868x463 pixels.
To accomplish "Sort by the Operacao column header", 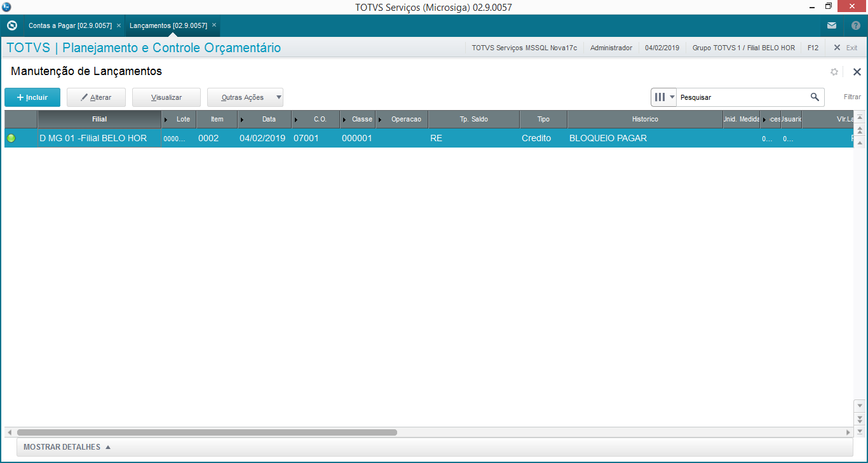I will [402, 120].
